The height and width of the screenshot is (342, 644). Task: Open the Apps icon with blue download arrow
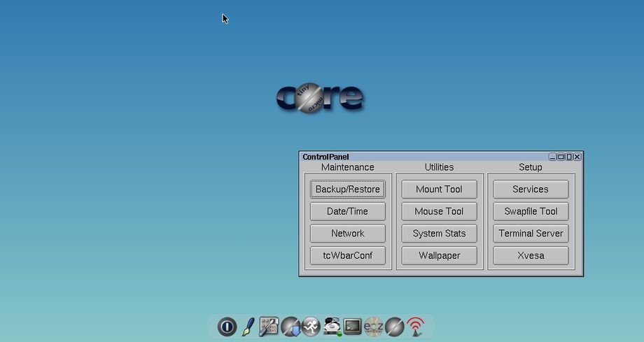point(290,327)
